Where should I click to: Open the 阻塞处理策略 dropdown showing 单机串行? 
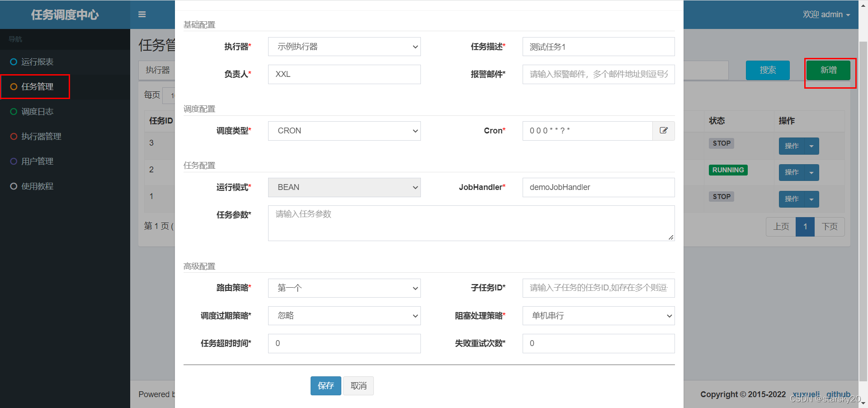click(598, 316)
